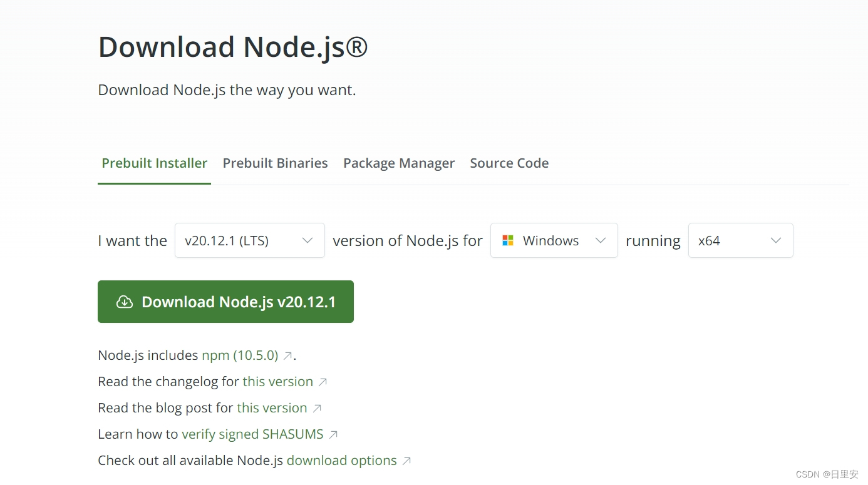Open the x64 architecture dropdown
This screenshot has width=868, height=485.
741,240
